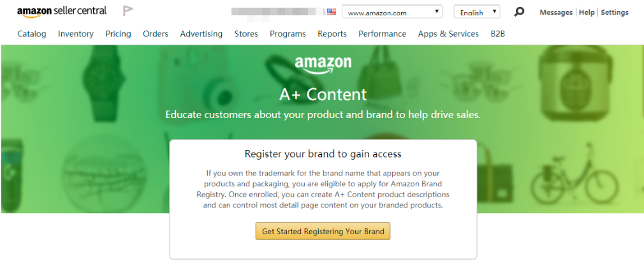Open the Performance menu
This screenshot has height=277, width=644.
383,34
